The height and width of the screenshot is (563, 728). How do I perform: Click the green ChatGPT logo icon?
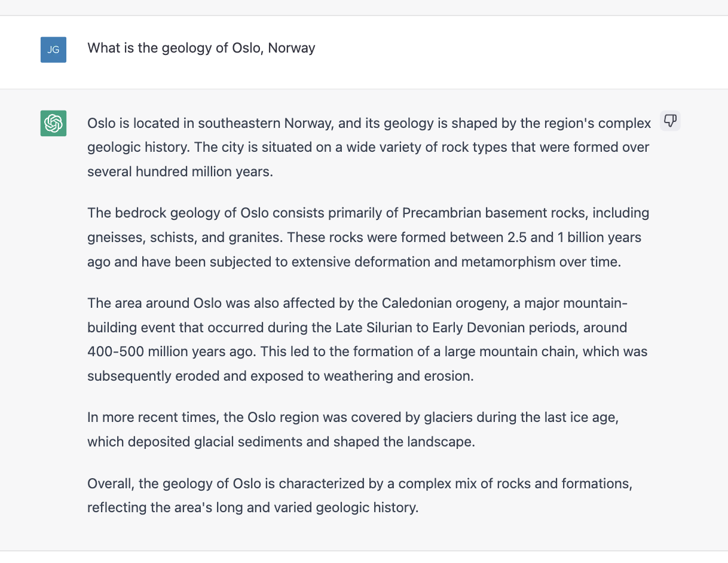[53, 123]
